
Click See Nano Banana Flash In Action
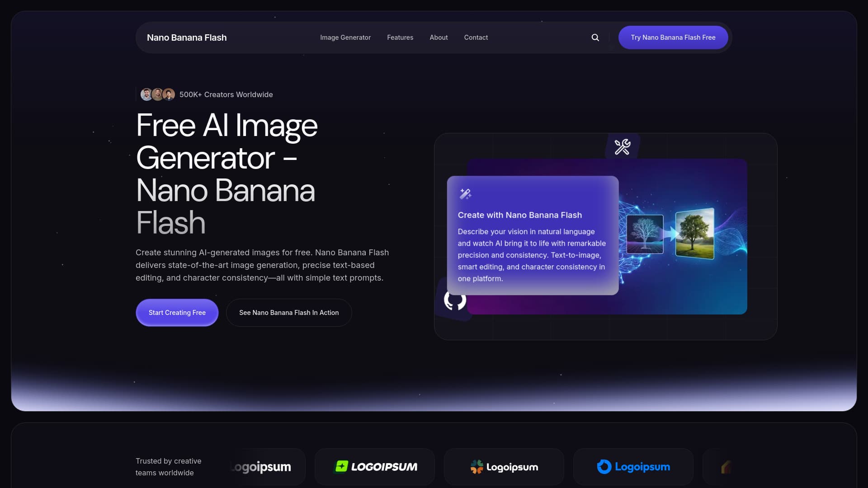(288, 313)
